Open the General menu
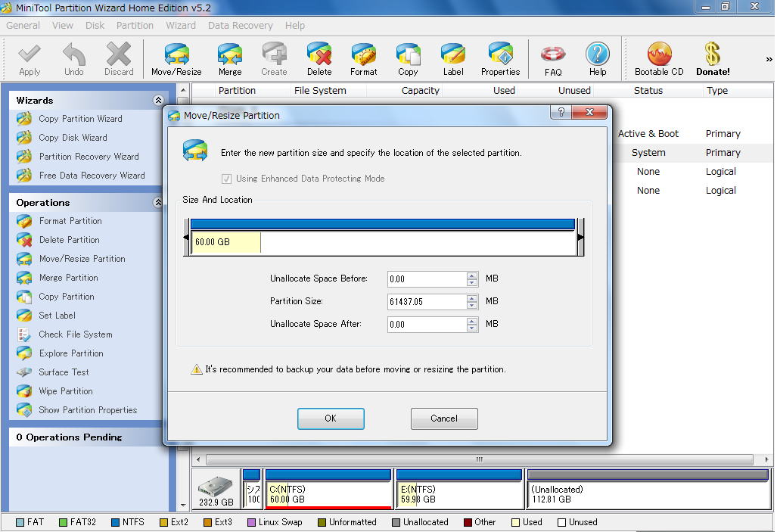 pos(23,25)
